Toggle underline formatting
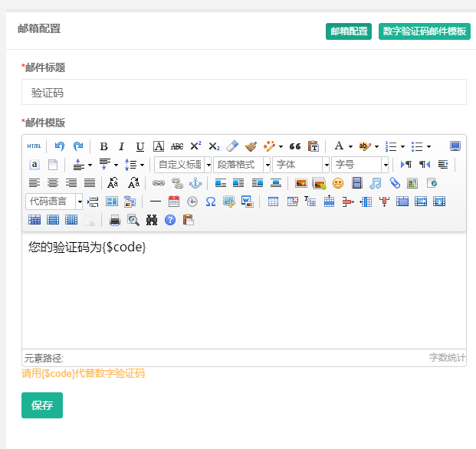Viewport: 476px width, 449px height. [x=140, y=146]
